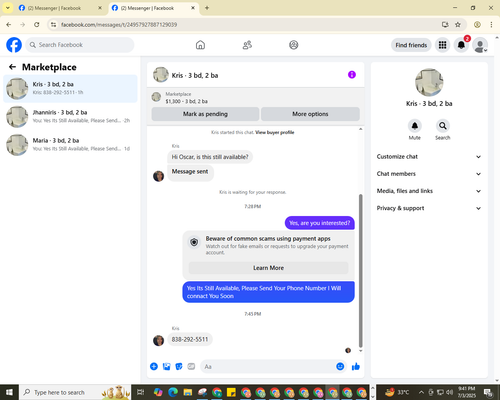The width and height of the screenshot is (500, 400).
Task: Open Sticky Notes from the taskbar
Action: 231,392
